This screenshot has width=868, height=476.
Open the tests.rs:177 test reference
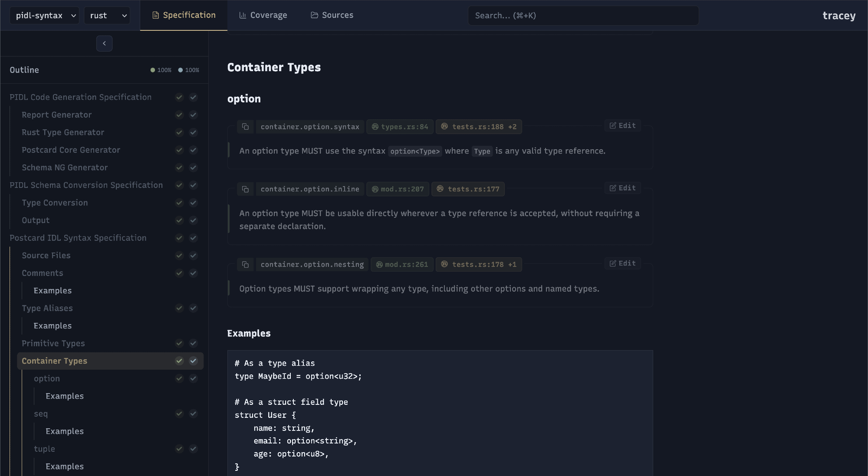tap(468, 189)
